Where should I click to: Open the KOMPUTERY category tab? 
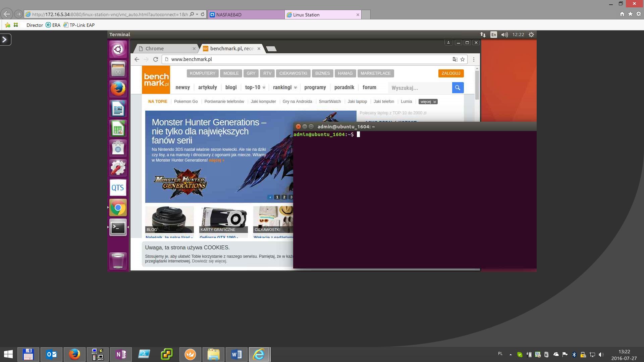pos(203,73)
